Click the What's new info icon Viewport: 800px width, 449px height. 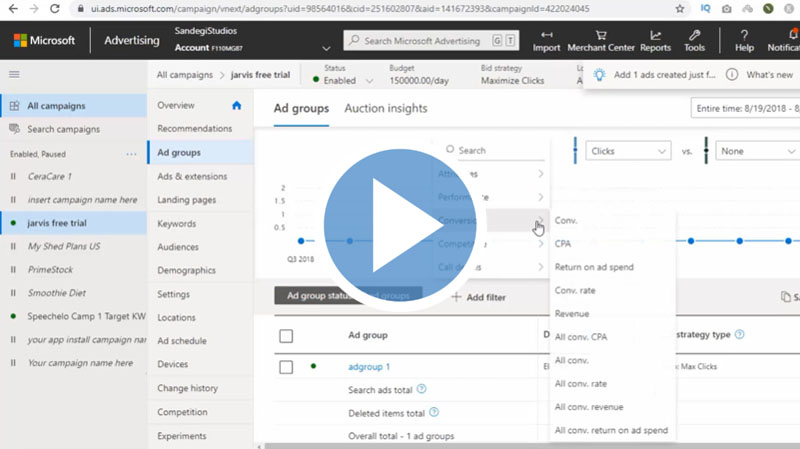tap(732, 74)
